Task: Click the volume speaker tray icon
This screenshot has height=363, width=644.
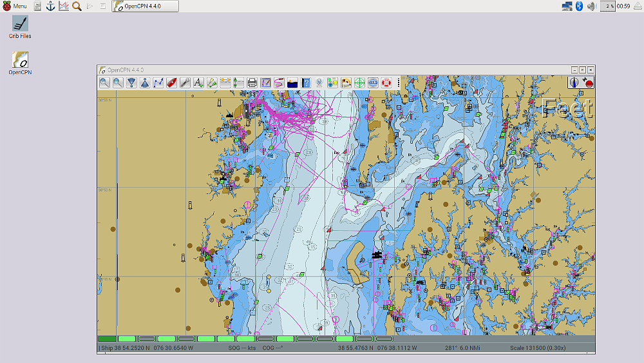Action: (x=591, y=6)
